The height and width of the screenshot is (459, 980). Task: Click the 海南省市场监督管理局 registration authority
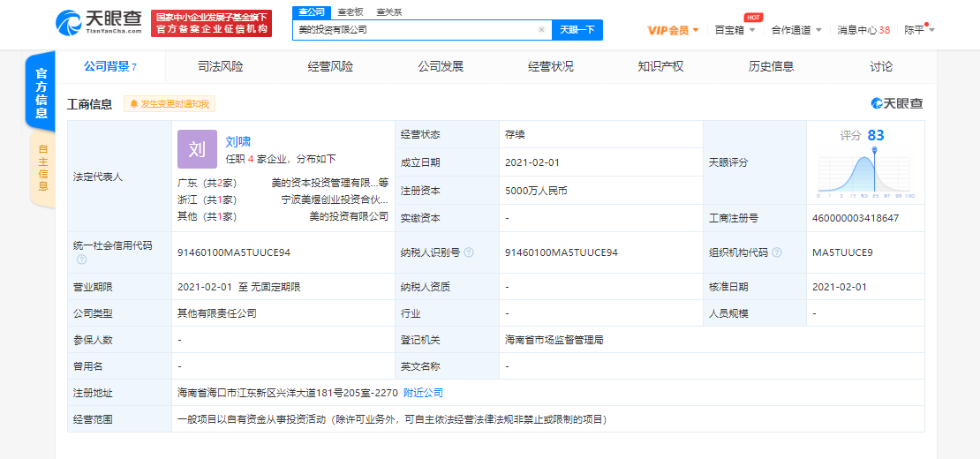554,340
